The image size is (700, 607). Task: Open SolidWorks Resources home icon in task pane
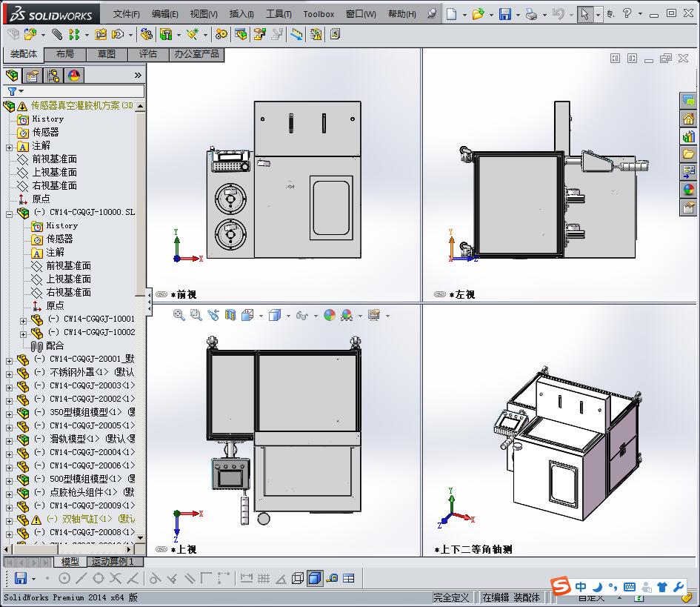click(x=688, y=119)
